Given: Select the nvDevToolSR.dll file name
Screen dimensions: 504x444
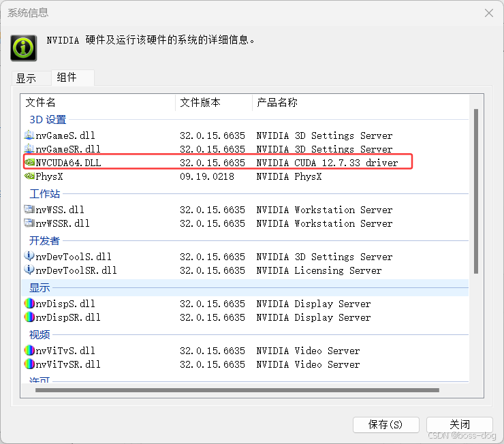Looking at the screenshot, I should (76, 270).
